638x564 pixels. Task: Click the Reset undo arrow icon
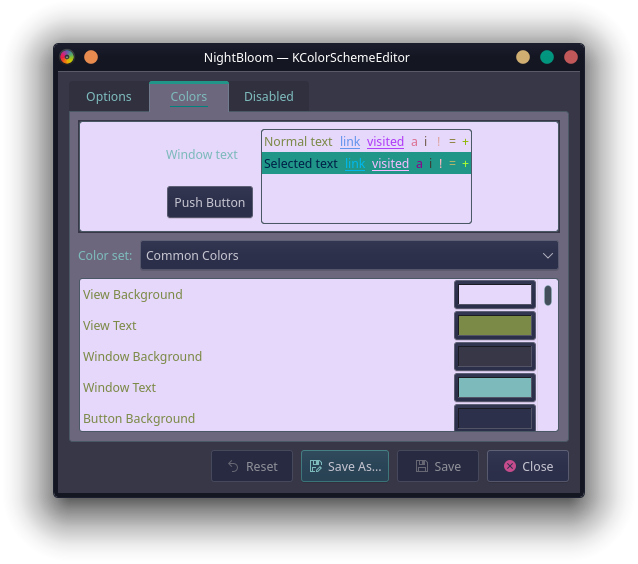tap(233, 466)
